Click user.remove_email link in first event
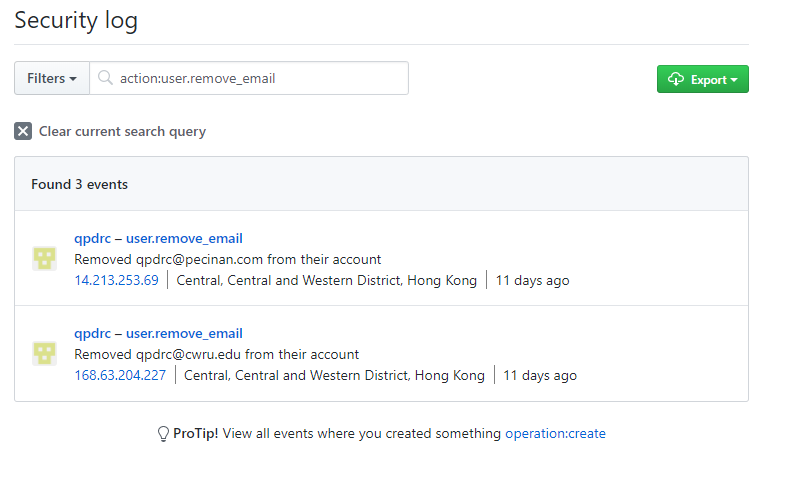Screen dimensions: 795x481 (x=184, y=238)
